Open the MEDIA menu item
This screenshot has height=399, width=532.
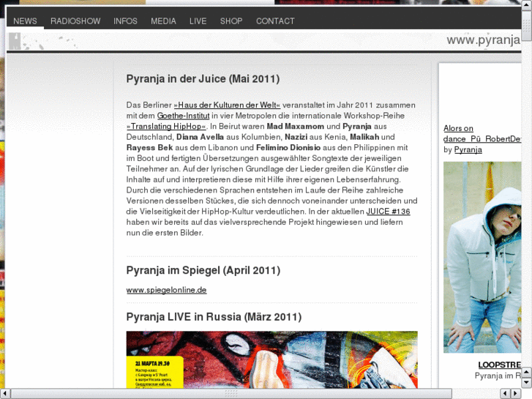(x=163, y=21)
